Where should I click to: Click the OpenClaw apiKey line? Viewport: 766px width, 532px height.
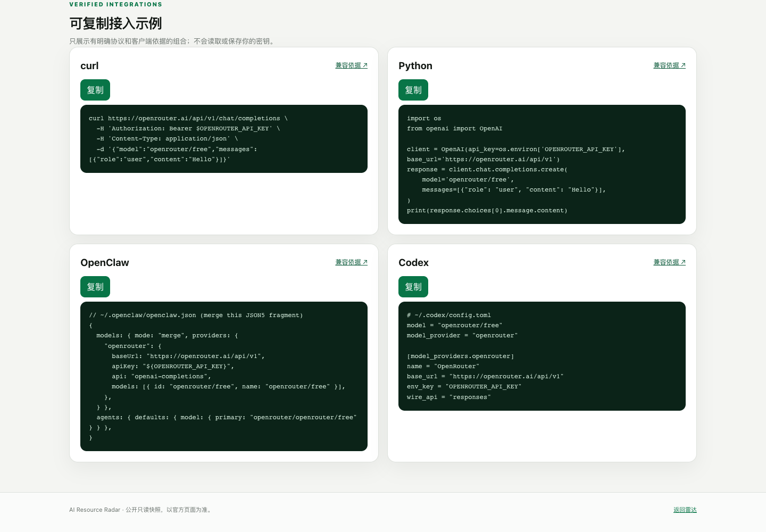(173, 367)
